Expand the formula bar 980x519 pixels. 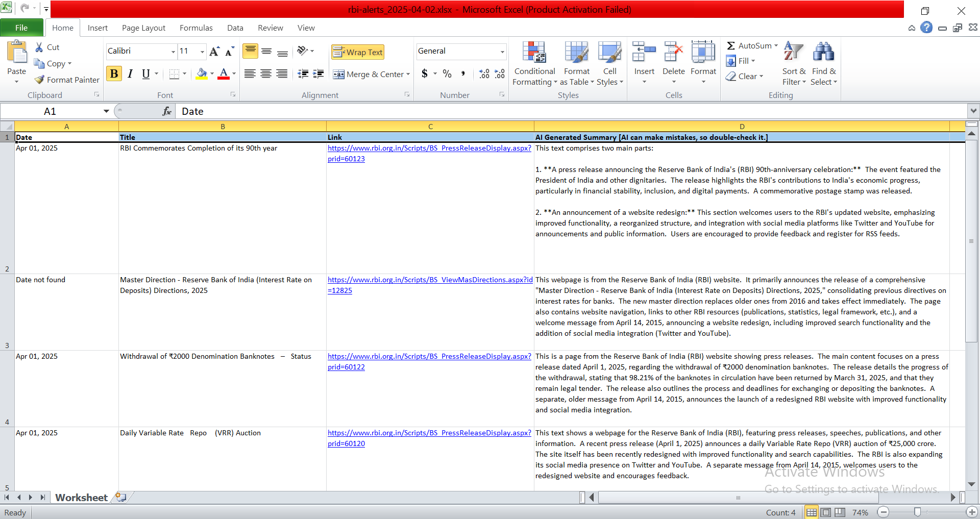pyautogui.click(x=973, y=111)
